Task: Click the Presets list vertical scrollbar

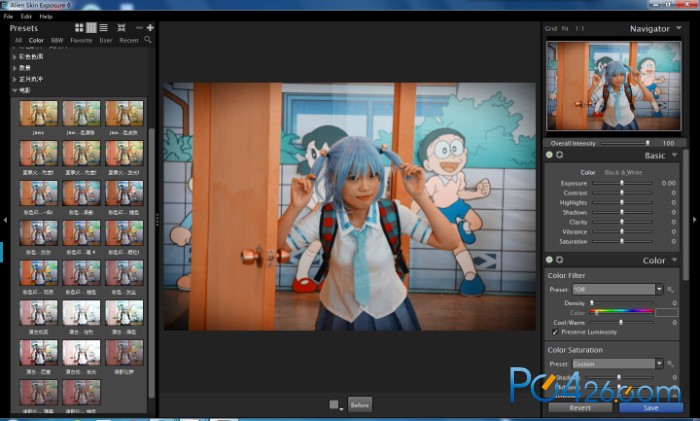Action: click(151, 263)
